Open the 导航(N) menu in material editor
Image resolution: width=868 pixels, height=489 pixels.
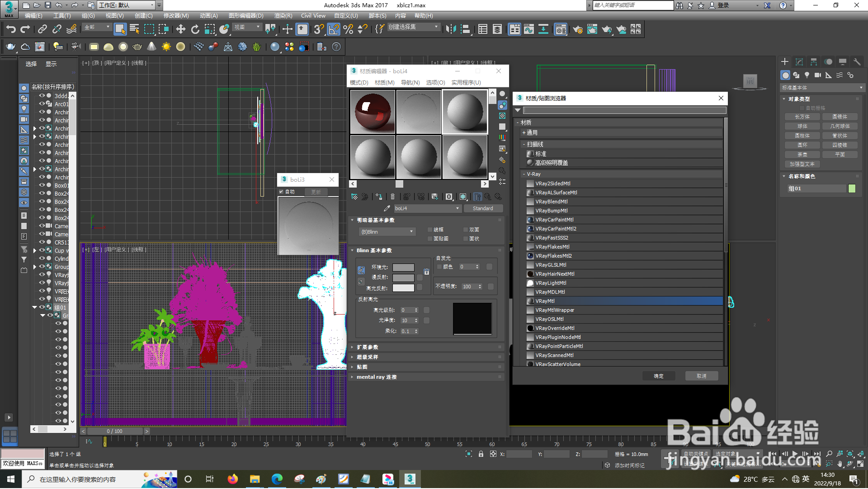410,82
